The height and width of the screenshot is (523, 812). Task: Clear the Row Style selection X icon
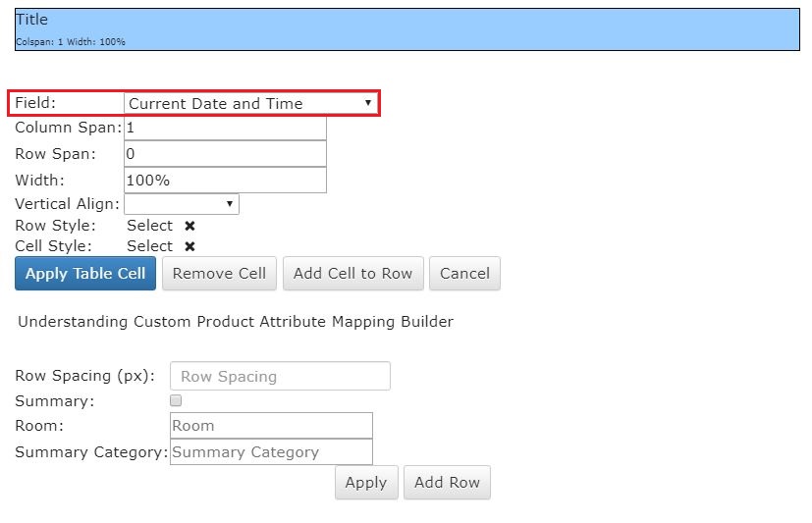pyautogui.click(x=190, y=226)
